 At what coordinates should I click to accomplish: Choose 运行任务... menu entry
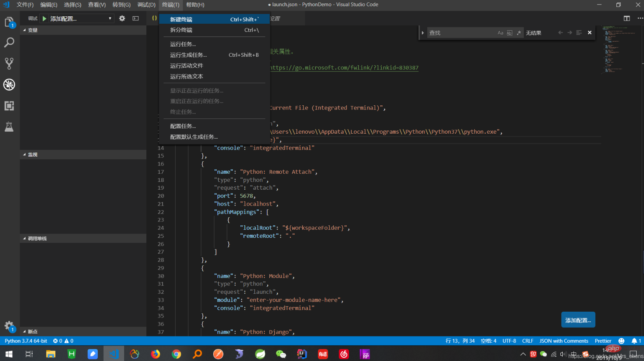coord(183,44)
